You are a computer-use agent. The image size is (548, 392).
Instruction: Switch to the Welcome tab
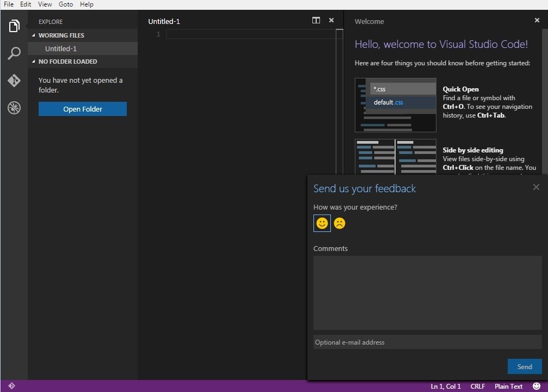click(x=369, y=21)
